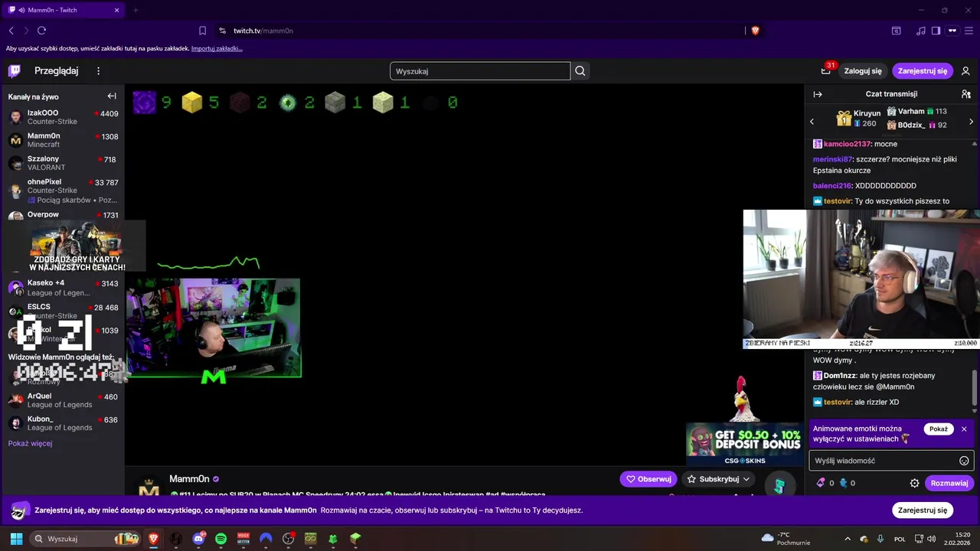
Task: Open Windows Start menu
Action: click(16, 539)
